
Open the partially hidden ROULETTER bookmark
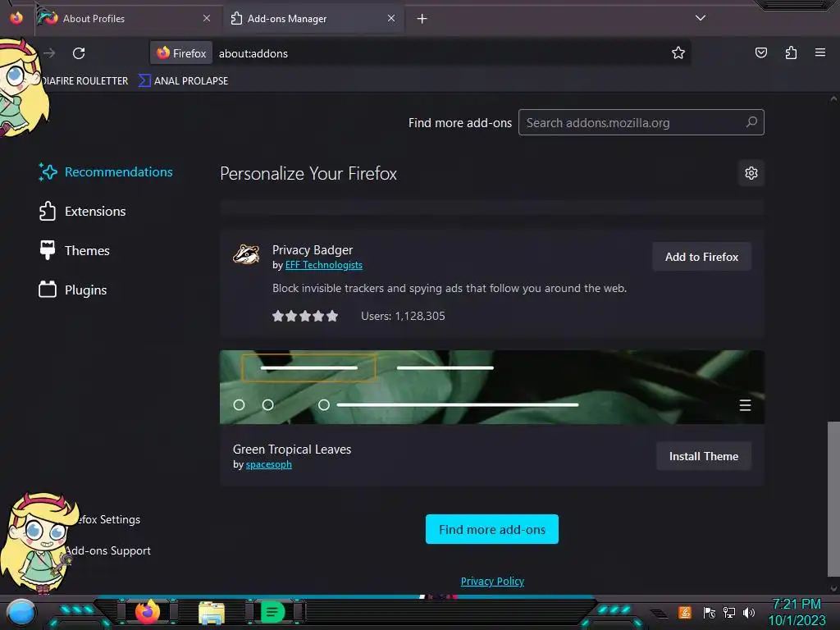(84, 81)
